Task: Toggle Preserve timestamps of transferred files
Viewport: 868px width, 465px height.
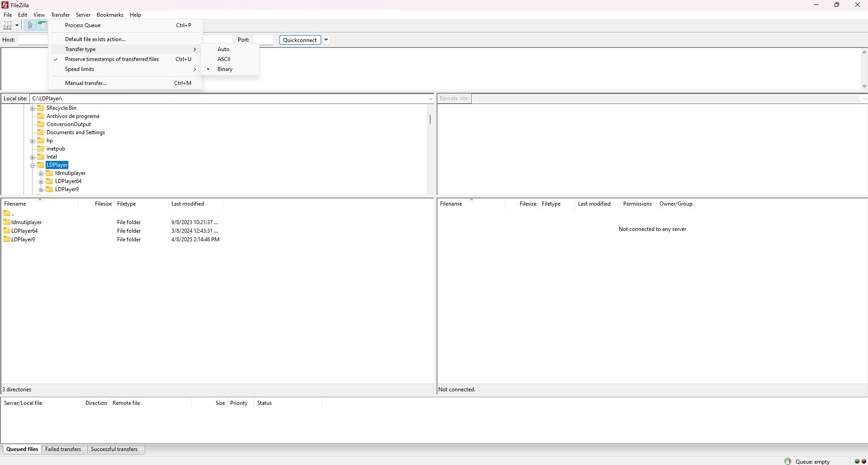Action: click(x=125, y=59)
